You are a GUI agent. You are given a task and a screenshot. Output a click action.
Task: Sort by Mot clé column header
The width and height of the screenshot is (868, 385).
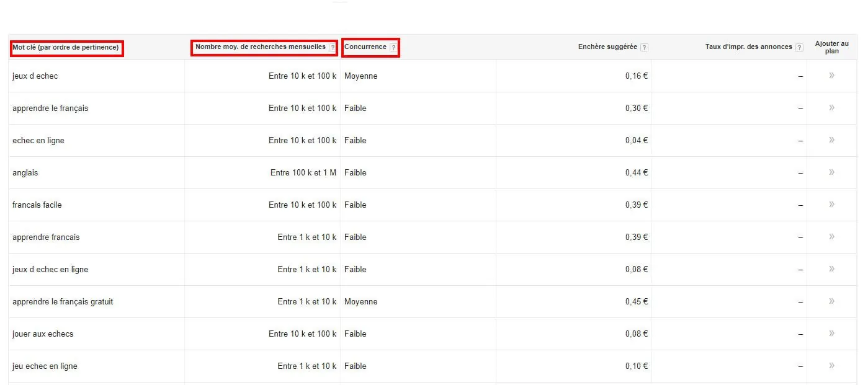click(66, 48)
